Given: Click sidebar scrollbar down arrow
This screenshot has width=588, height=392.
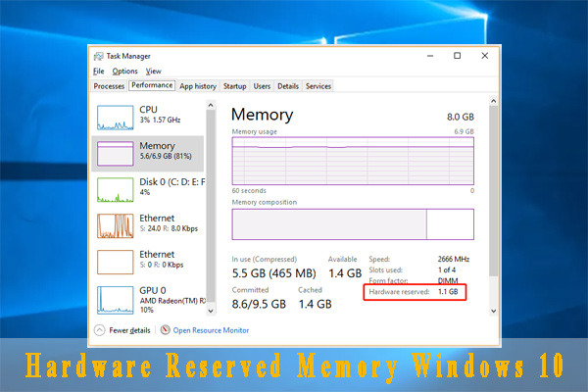Looking at the screenshot, I should 211,311.
